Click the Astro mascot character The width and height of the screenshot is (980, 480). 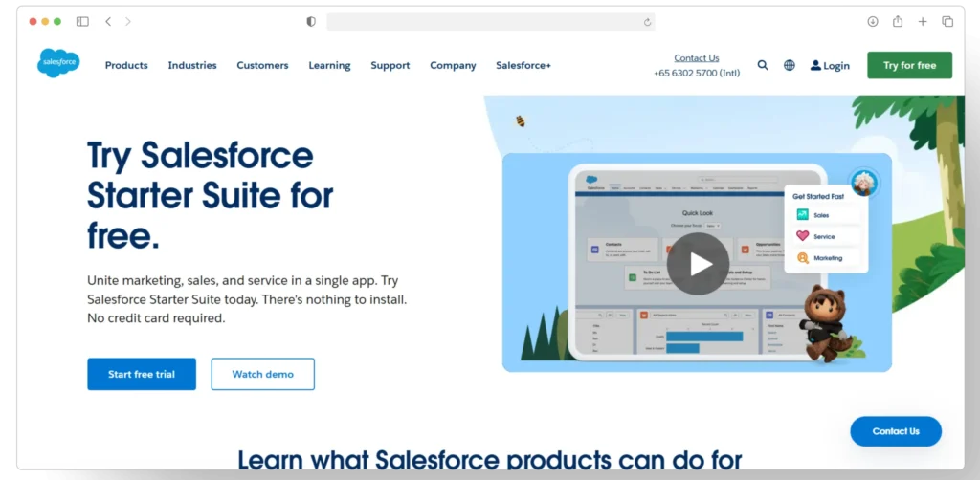click(824, 323)
